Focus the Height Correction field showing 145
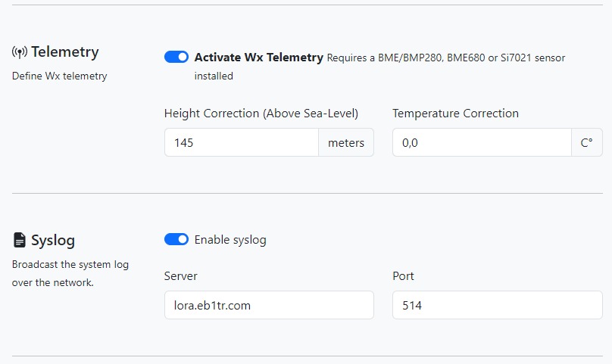Image resolution: width=612 pixels, height=364 pixels. pos(242,142)
